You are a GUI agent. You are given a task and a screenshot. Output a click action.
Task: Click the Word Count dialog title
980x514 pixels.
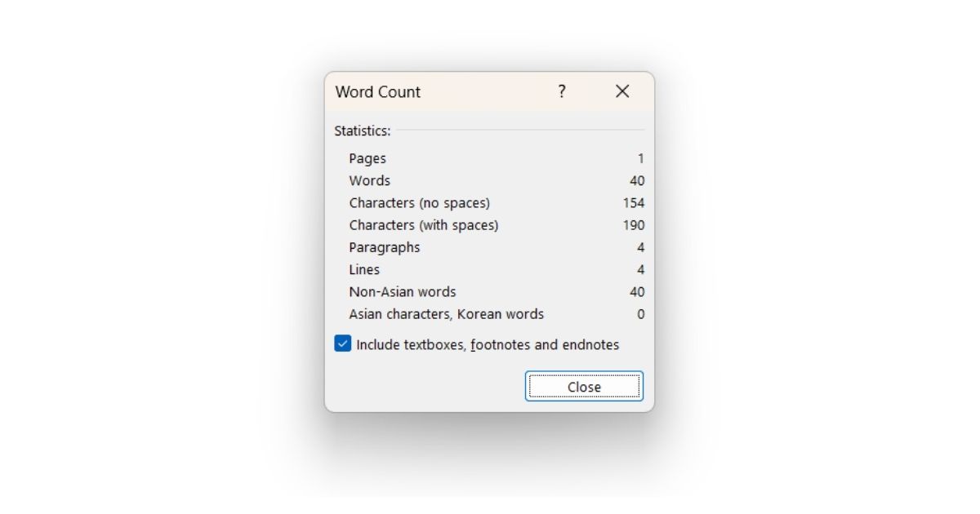click(x=377, y=92)
